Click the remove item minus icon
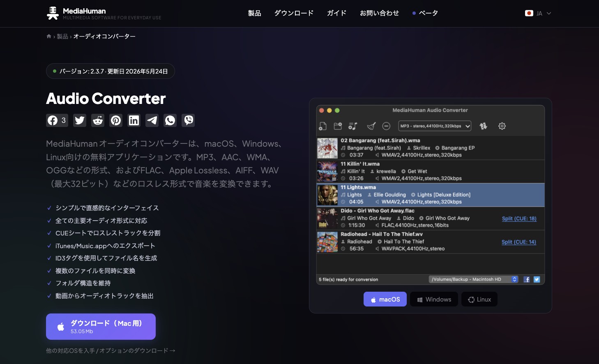The height and width of the screenshot is (364, 599). (386, 126)
